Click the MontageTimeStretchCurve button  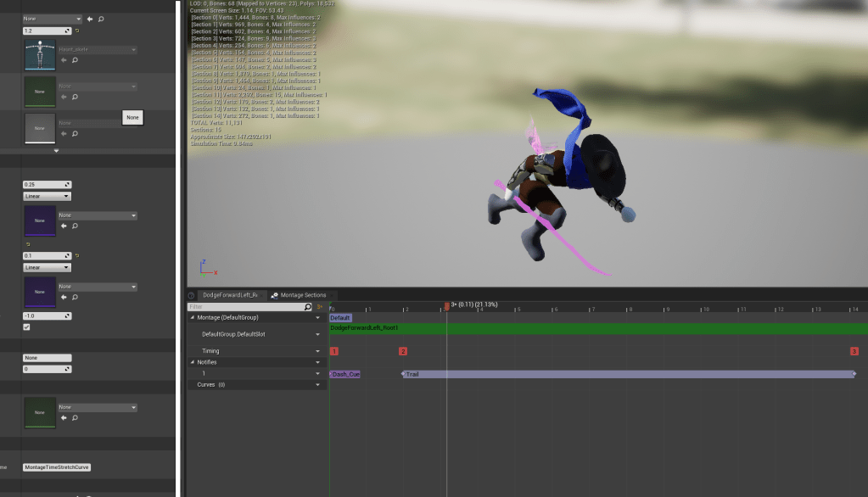tap(57, 467)
